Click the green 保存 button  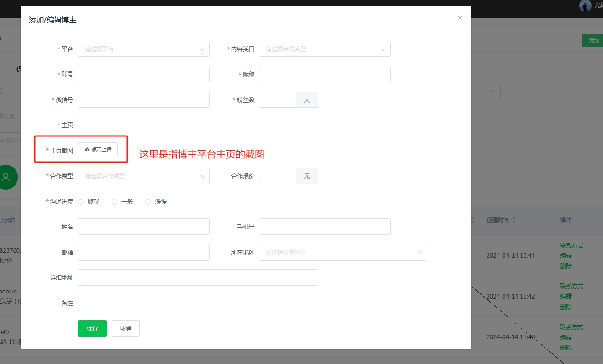[92, 328]
